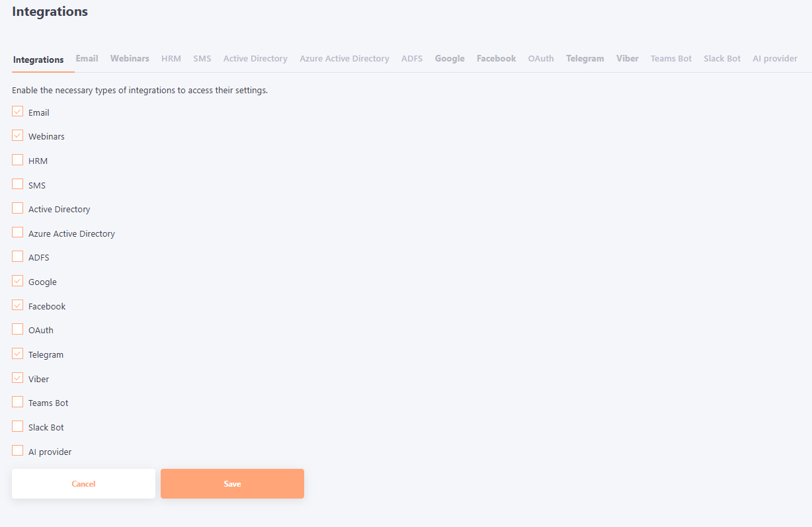Enable the OAuth integration checkbox
Screen dimensions: 812x527
pos(18,329)
